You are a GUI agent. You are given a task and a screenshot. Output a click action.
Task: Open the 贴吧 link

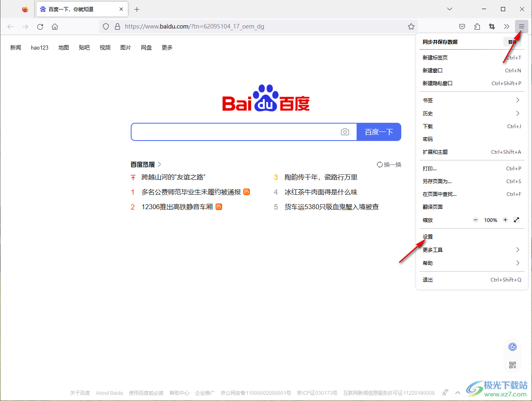[84, 48]
